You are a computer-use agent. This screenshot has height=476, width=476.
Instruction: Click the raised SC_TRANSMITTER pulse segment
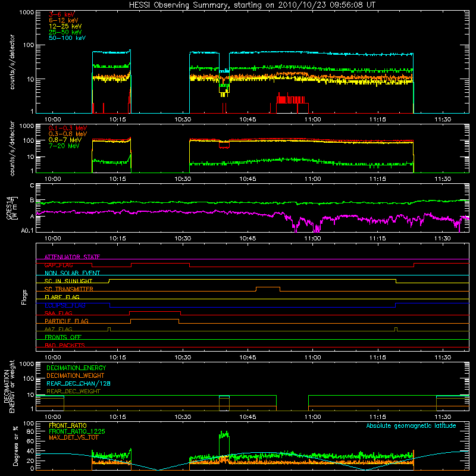268,287
